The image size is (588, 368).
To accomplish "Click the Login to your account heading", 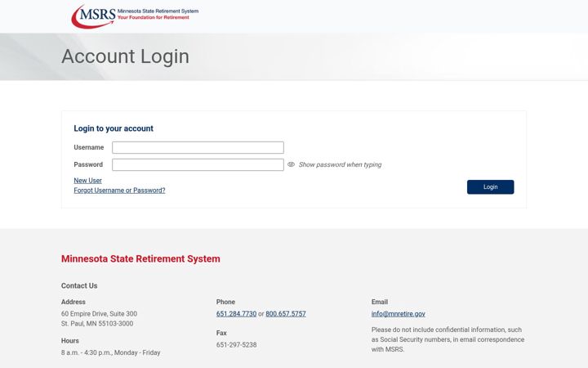I will coord(114,128).
